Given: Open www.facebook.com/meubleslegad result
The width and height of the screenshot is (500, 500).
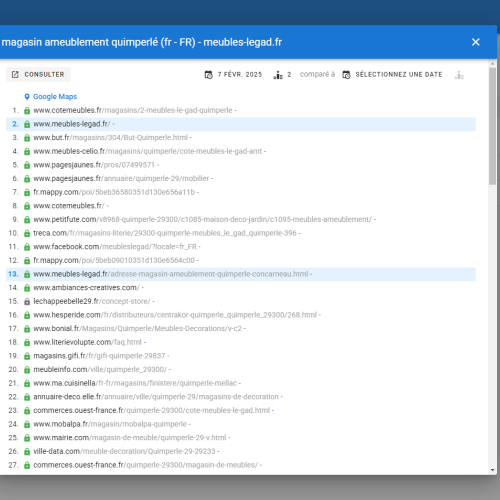Looking at the screenshot, I should pyautogui.click(x=115, y=247).
